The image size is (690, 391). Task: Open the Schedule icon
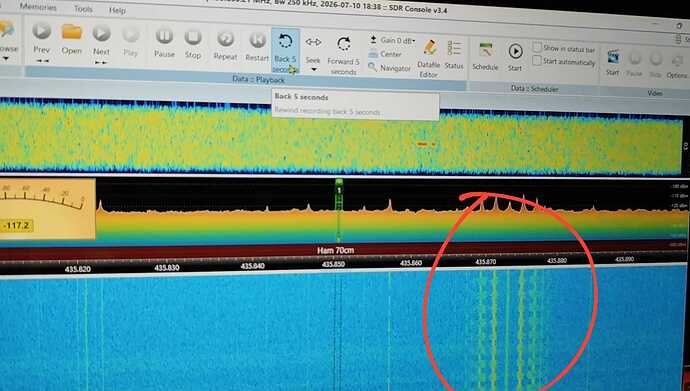pos(486,51)
